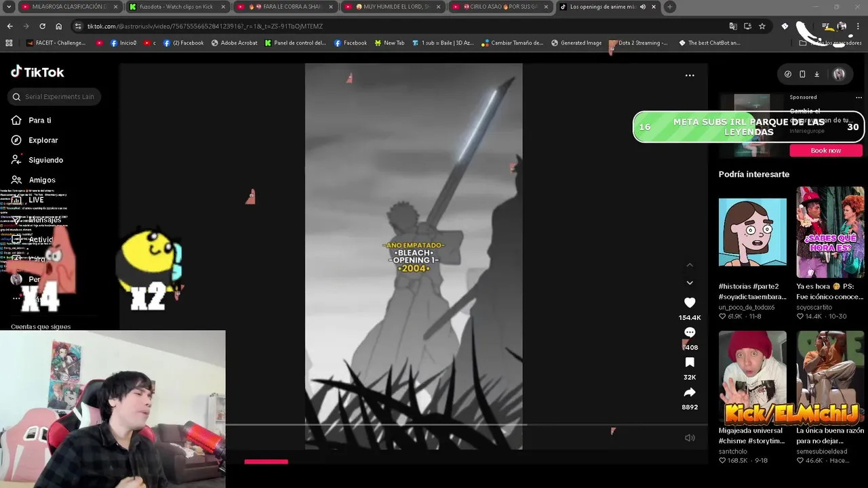Open the '¿Sabes qué hora es?' video thumbnail
868x488 pixels.
(830, 232)
